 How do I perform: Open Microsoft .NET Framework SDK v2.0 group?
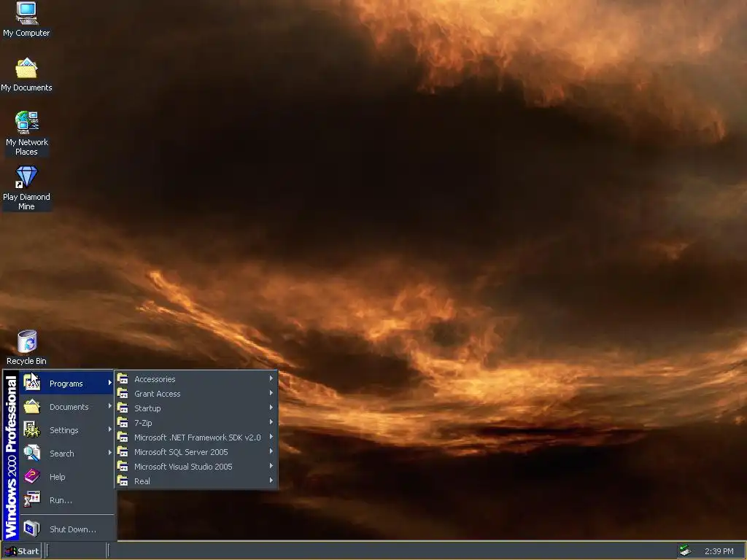[196, 437]
